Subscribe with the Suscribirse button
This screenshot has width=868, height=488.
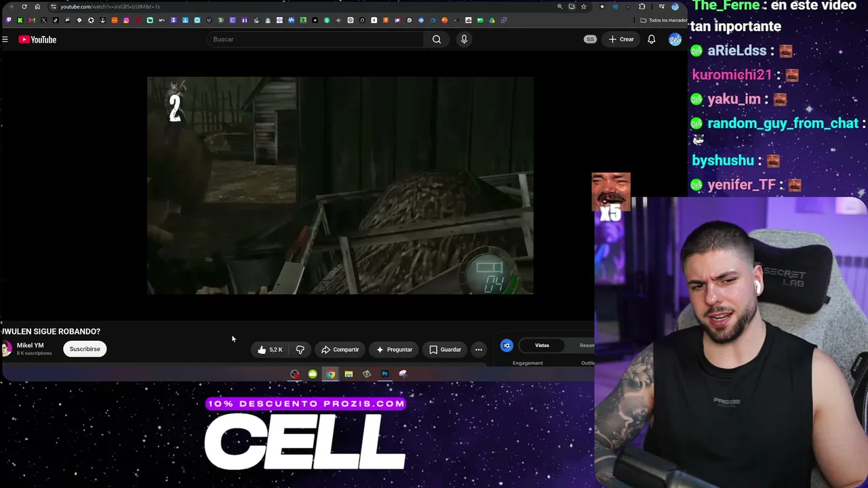[85, 349]
